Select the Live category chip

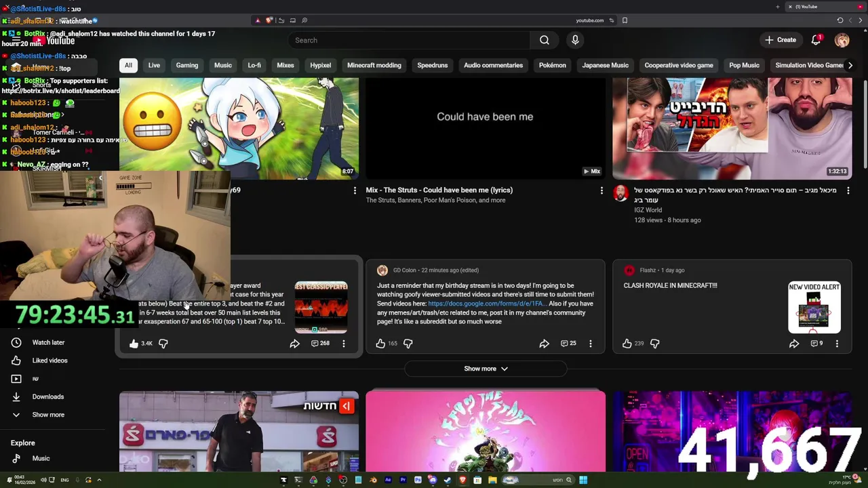(x=154, y=65)
